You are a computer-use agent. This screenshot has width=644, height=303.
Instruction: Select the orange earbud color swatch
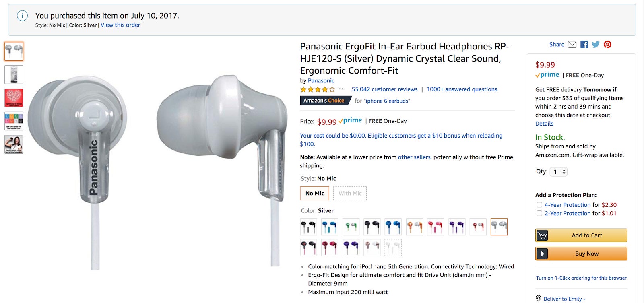(x=414, y=227)
